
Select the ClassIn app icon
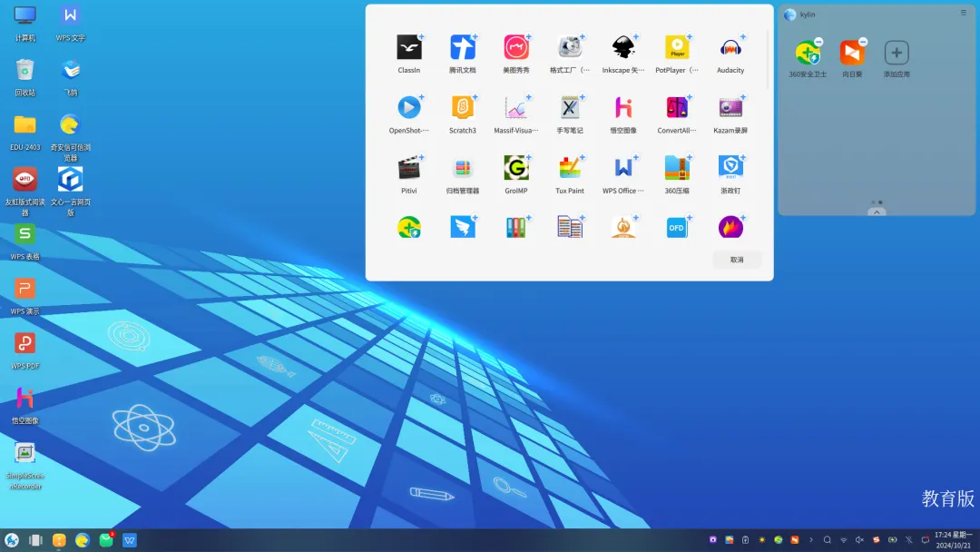408,48
